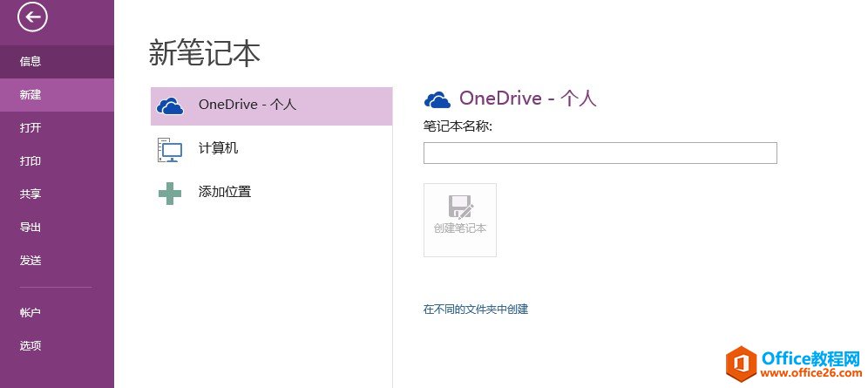Viewport: 868px width, 388px height.
Task: Click 在不同的文件夹中创建 link
Action: tap(476, 309)
